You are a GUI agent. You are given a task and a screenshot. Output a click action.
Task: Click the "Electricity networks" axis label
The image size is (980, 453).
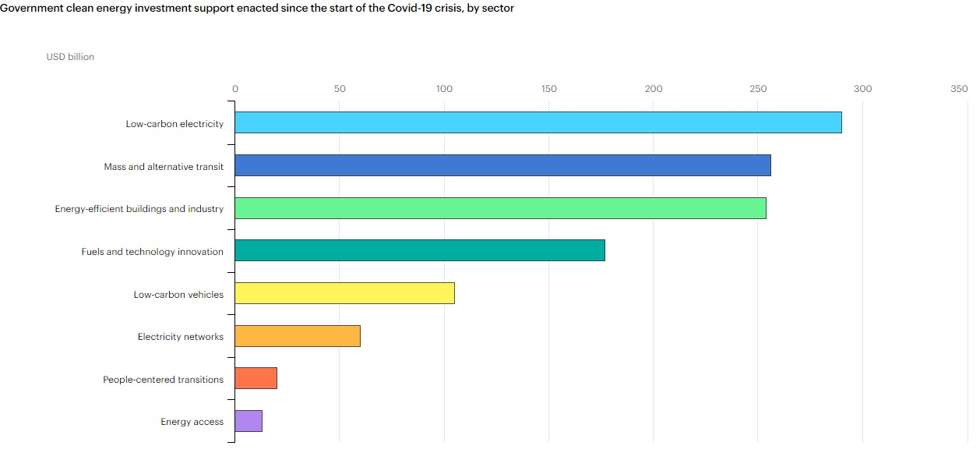[180, 337]
